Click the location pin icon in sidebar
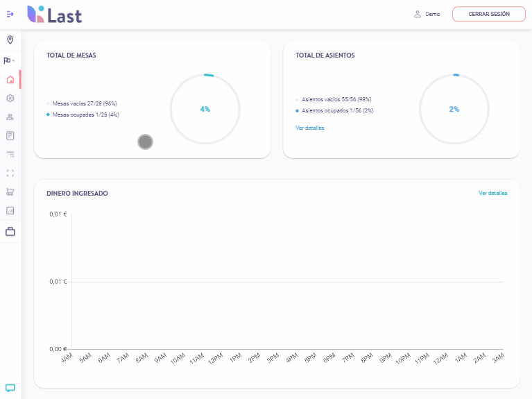The width and height of the screenshot is (532, 399). click(x=10, y=40)
